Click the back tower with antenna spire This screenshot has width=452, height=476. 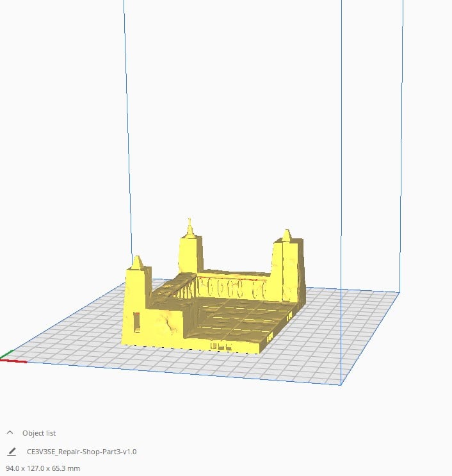(x=190, y=250)
